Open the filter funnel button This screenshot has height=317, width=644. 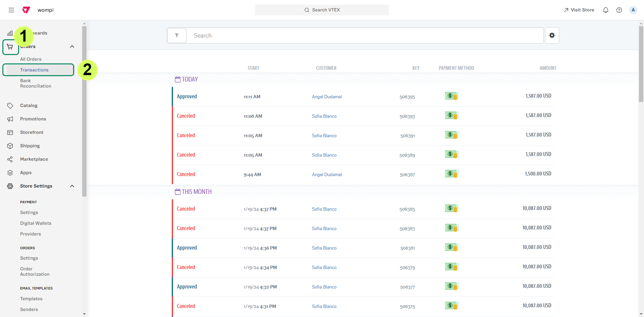tap(177, 36)
